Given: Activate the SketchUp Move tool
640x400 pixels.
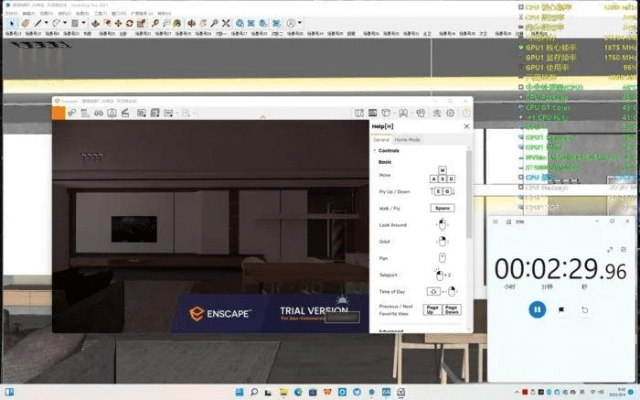Looking at the screenshot, I should (x=118, y=22).
